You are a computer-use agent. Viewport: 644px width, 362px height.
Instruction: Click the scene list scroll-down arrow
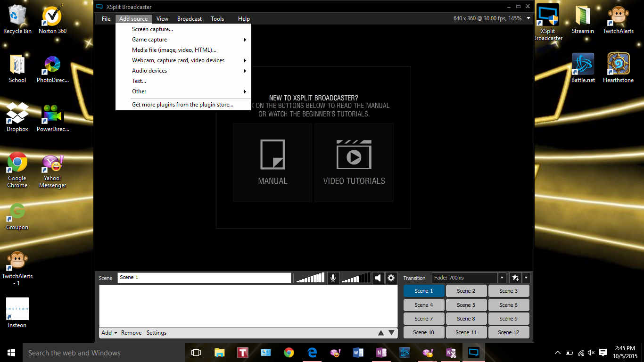click(391, 332)
